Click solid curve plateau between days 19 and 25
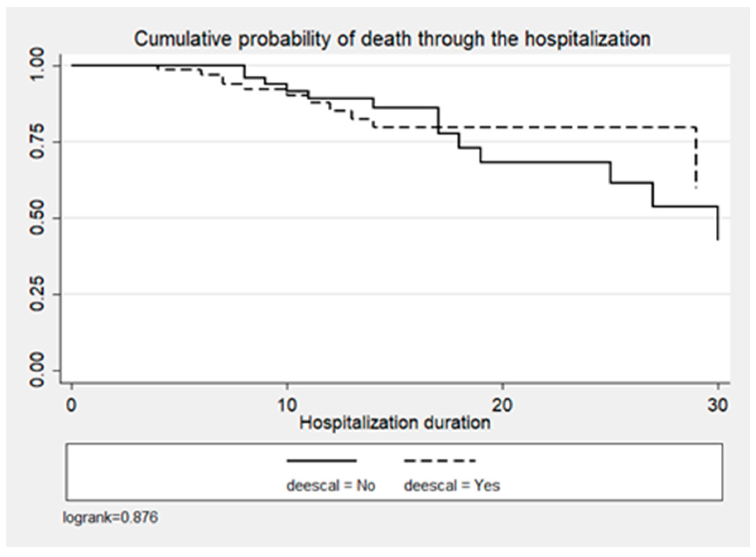 547,162
